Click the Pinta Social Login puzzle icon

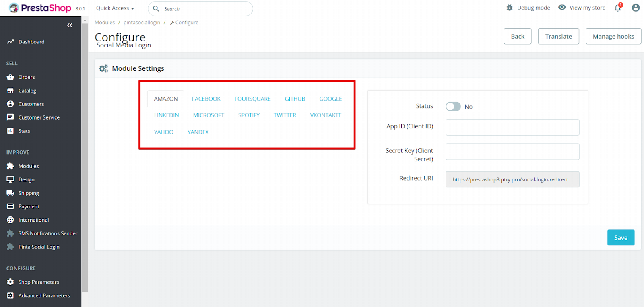click(x=10, y=247)
